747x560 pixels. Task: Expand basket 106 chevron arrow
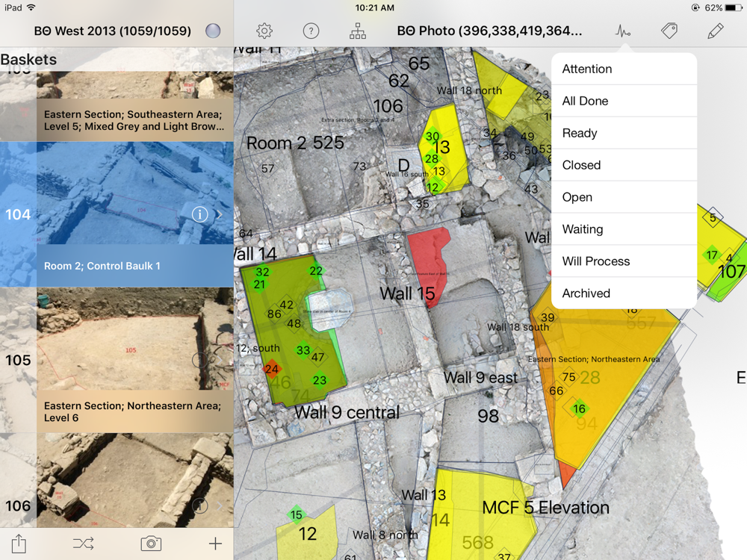tap(220, 505)
